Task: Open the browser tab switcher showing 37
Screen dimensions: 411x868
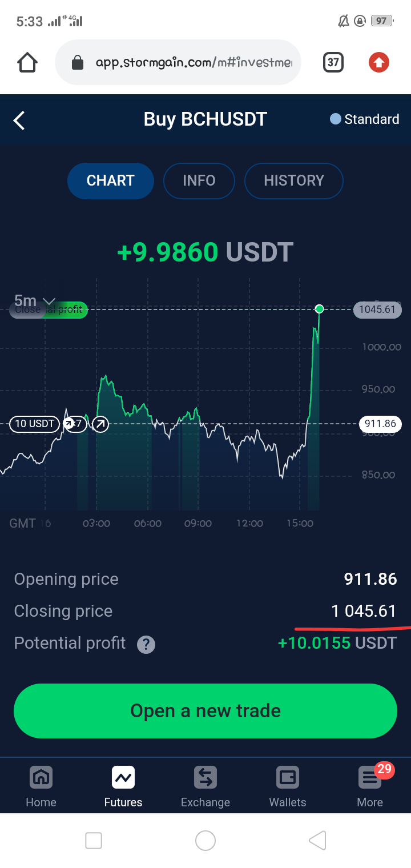Action: click(x=333, y=62)
